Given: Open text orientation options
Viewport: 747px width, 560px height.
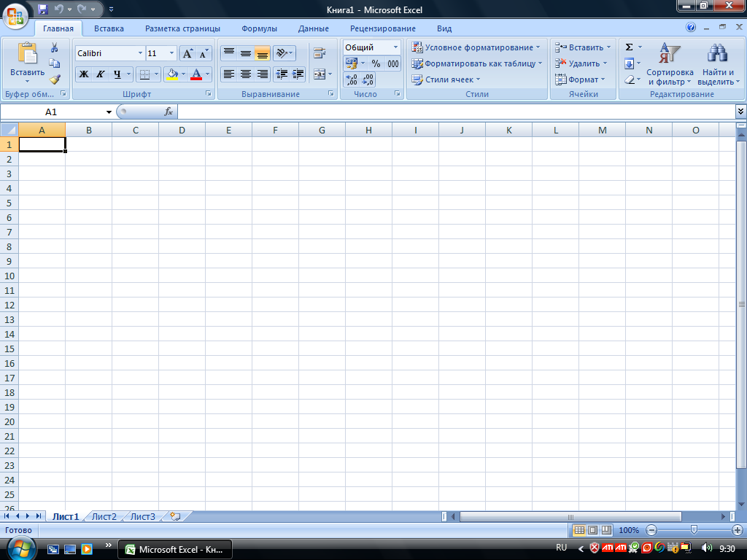Looking at the screenshot, I should 285,52.
